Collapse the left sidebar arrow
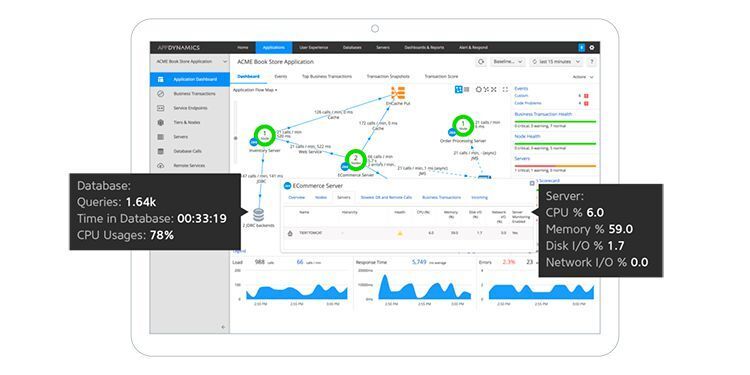This screenshot has height=375, width=750. tap(223, 327)
